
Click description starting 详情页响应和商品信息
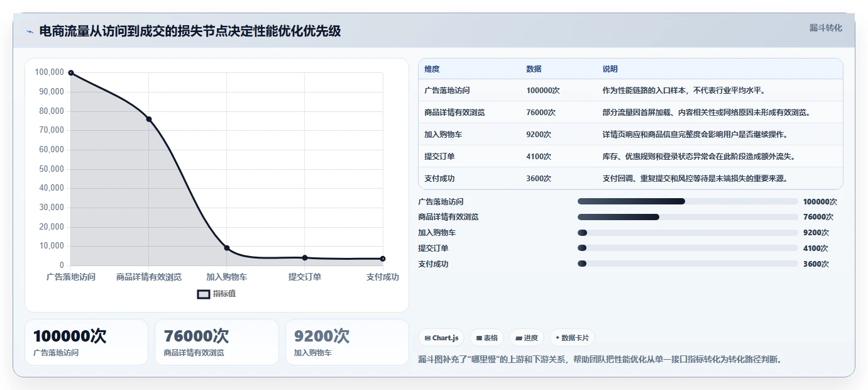(695, 135)
